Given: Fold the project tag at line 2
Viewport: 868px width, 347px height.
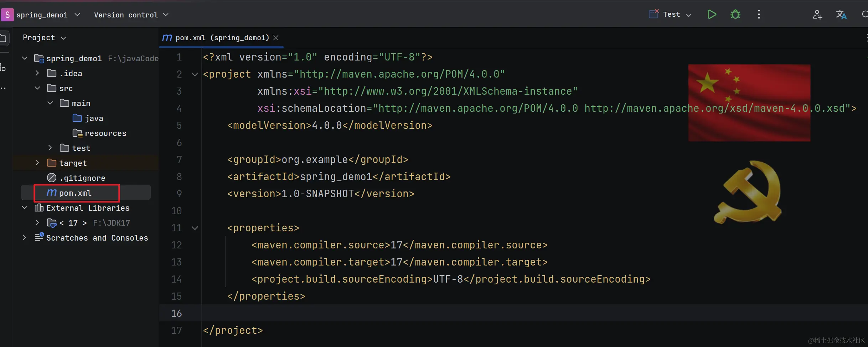Looking at the screenshot, I should tap(195, 74).
